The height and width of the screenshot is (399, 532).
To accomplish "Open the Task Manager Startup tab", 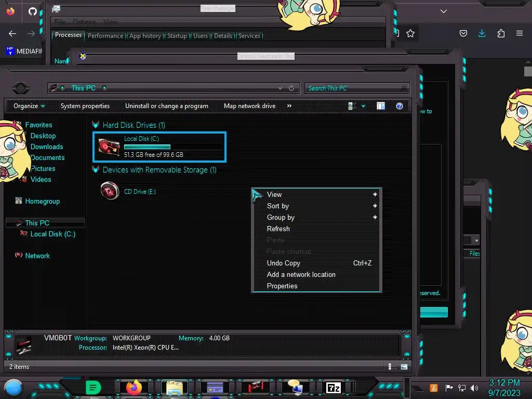I will [177, 36].
